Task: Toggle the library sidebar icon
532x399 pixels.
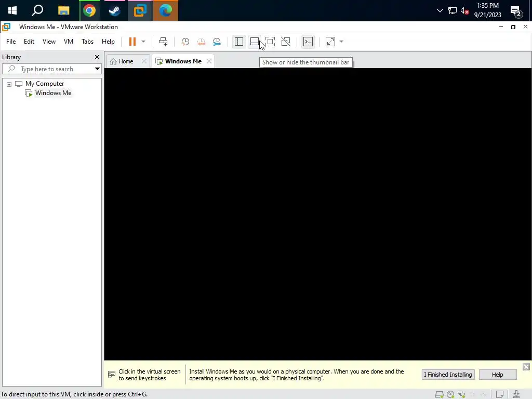Action: 239,42
